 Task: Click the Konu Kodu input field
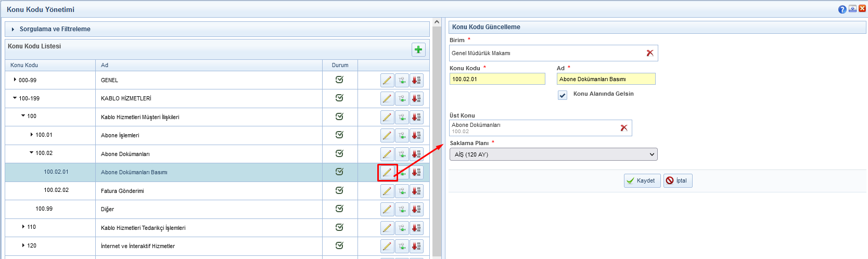(497, 79)
